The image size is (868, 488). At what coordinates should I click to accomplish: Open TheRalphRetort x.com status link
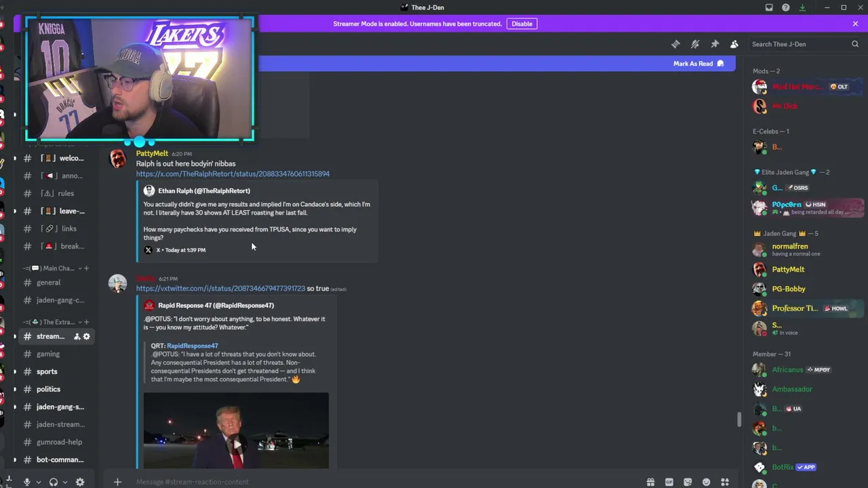tap(233, 174)
